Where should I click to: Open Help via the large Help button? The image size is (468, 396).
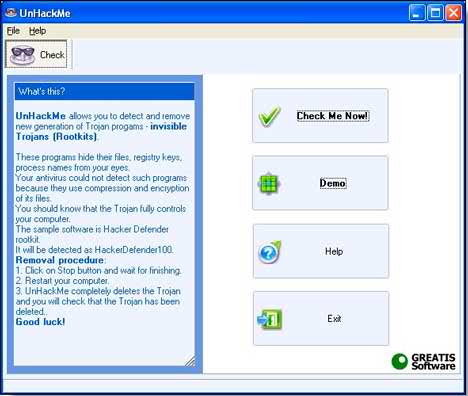[321, 251]
